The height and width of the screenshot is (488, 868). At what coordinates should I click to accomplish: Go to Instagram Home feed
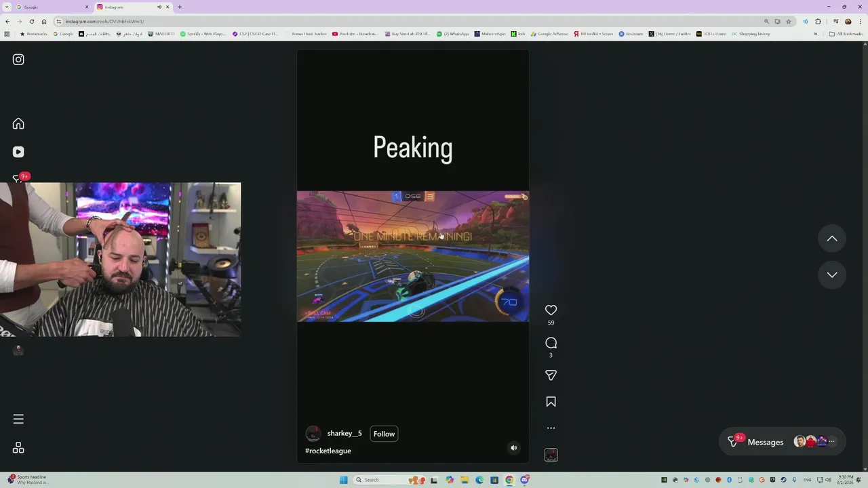click(x=18, y=123)
